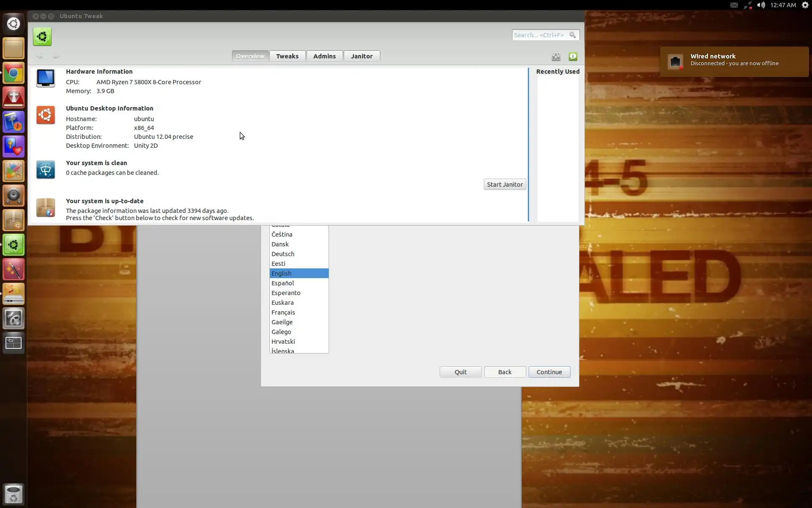The height and width of the screenshot is (508, 812).
Task: Click the Dash home Ubuntu button
Action: [x=14, y=24]
